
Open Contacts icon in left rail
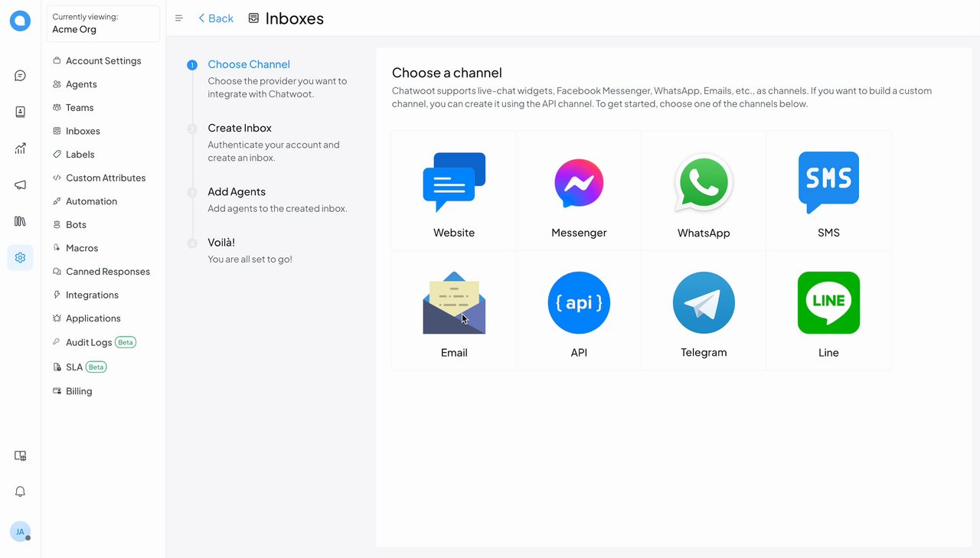20,112
